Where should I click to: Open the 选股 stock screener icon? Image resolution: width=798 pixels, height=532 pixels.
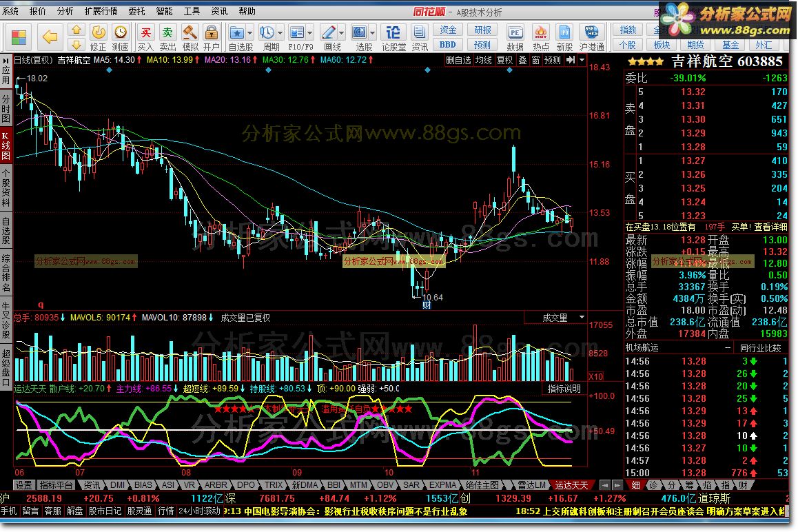click(359, 32)
